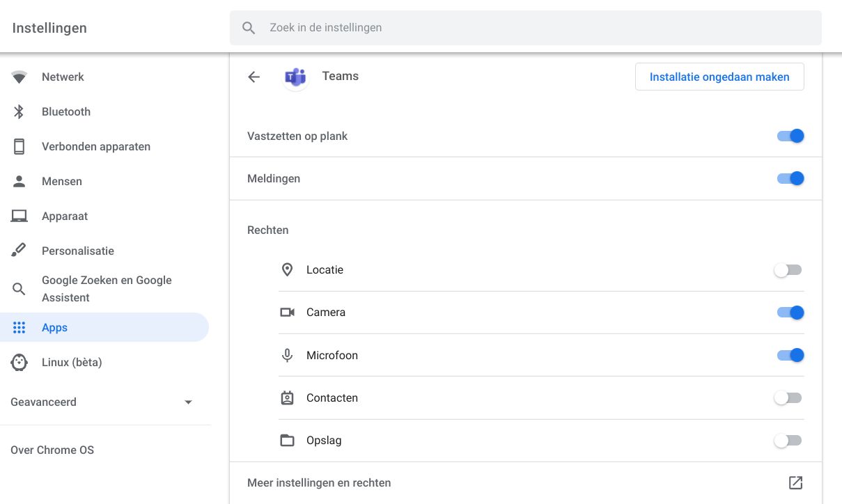This screenshot has width=842, height=504.
Task: Switch to the Apps section
Action: point(54,327)
